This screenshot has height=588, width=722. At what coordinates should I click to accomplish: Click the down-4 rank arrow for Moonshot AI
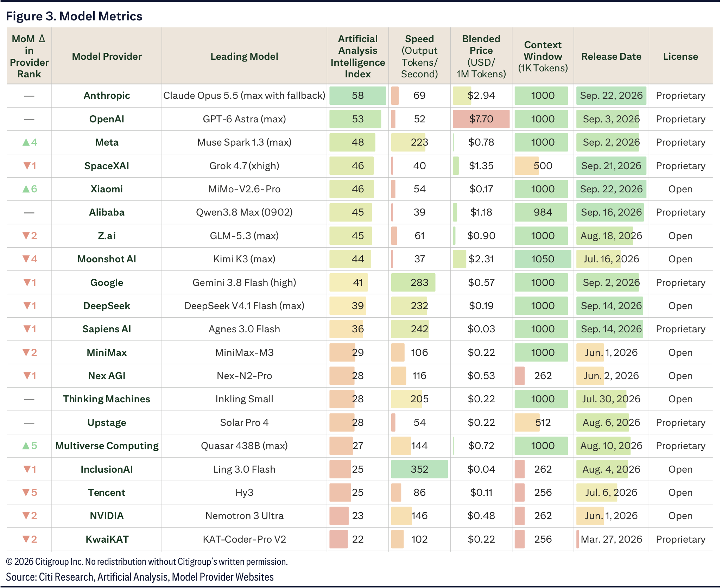click(30, 259)
